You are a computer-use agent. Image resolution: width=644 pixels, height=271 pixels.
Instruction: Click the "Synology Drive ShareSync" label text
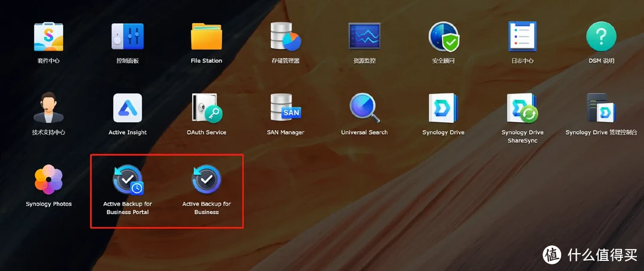tap(522, 136)
